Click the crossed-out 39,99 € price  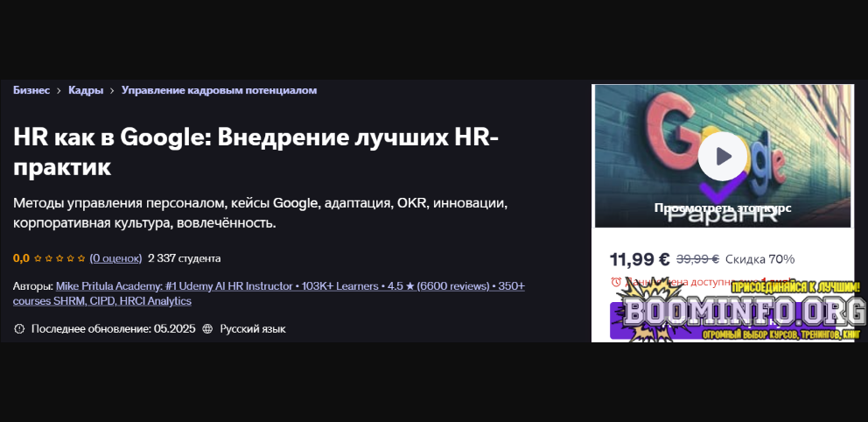(x=697, y=259)
